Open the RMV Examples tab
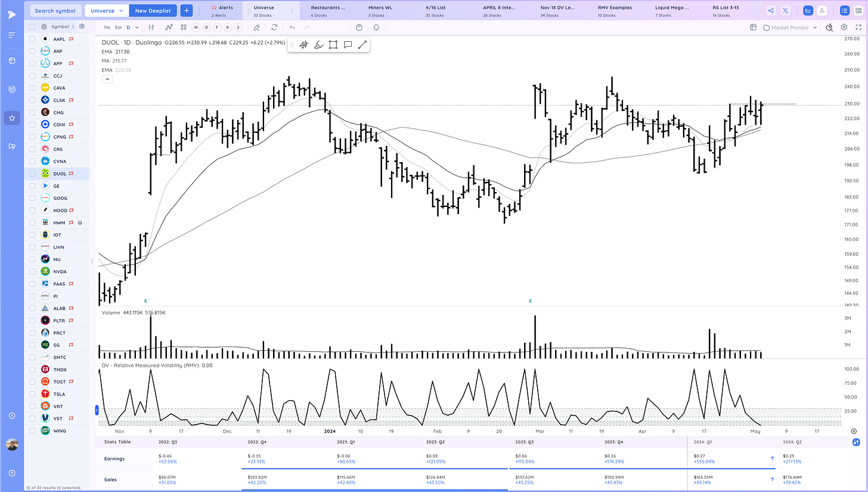Image resolution: width=868 pixels, height=492 pixels. tap(615, 11)
